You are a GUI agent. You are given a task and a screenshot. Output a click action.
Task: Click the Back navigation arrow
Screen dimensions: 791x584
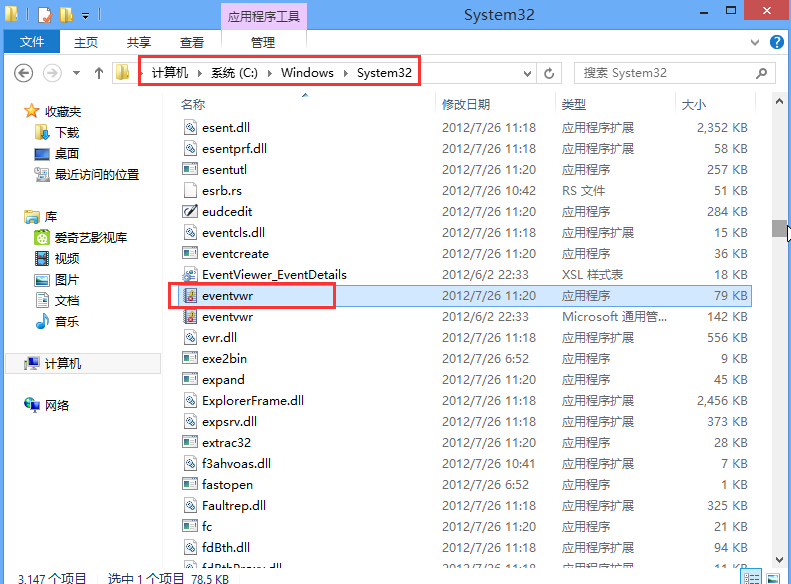[24, 73]
